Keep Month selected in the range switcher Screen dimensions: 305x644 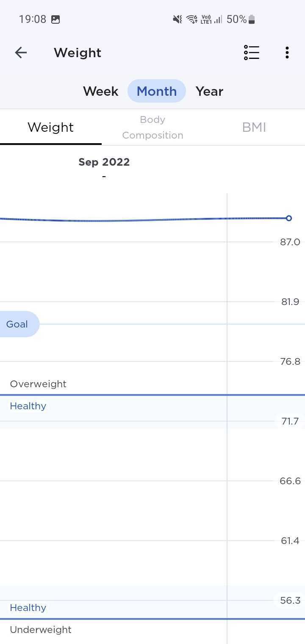156,91
